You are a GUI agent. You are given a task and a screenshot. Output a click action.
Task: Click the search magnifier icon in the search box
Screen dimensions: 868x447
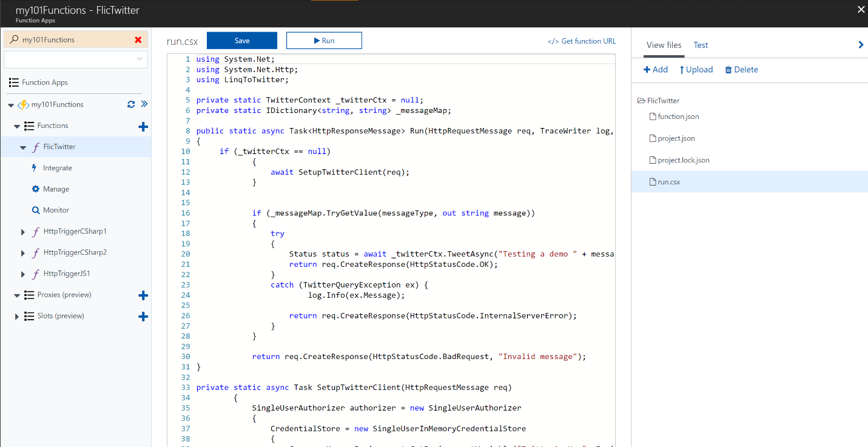pyautogui.click(x=15, y=40)
